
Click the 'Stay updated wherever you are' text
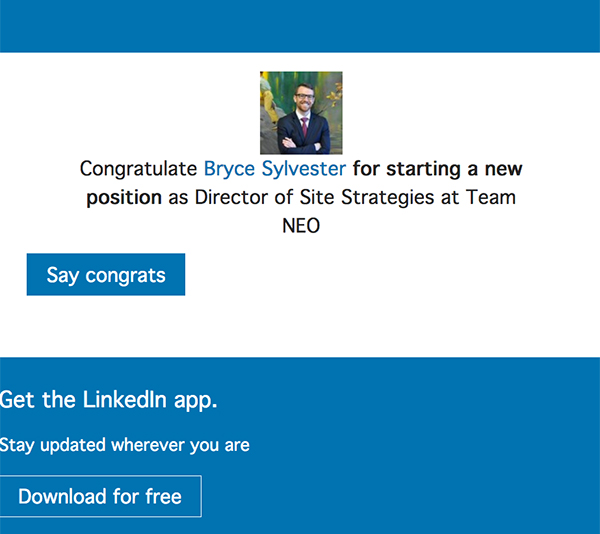124,444
